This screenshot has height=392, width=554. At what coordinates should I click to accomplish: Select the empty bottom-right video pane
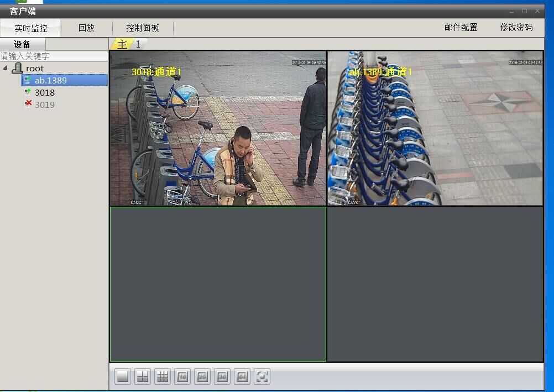pos(435,284)
